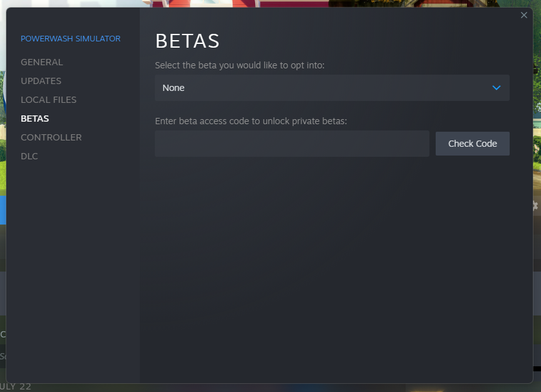
Task: Open the Controller settings tab
Action: [51, 137]
